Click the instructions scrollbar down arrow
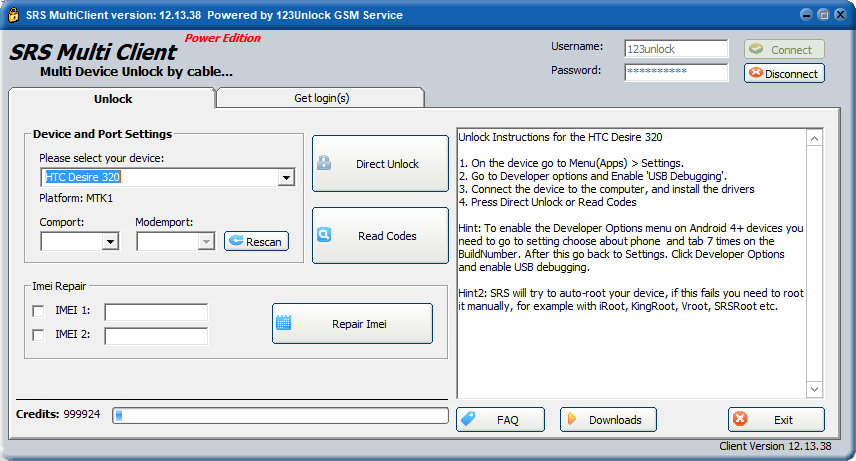856x461 pixels. pyautogui.click(x=815, y=389)
